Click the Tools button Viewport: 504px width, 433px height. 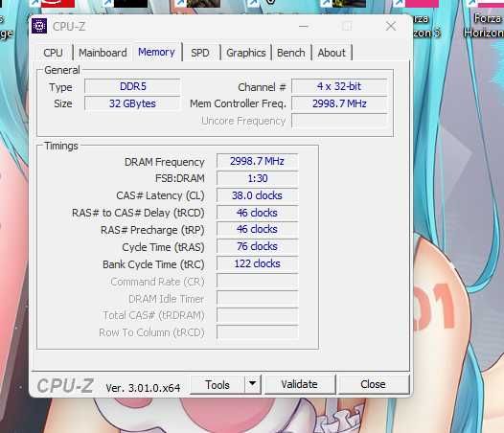click(x=218, y=384)
